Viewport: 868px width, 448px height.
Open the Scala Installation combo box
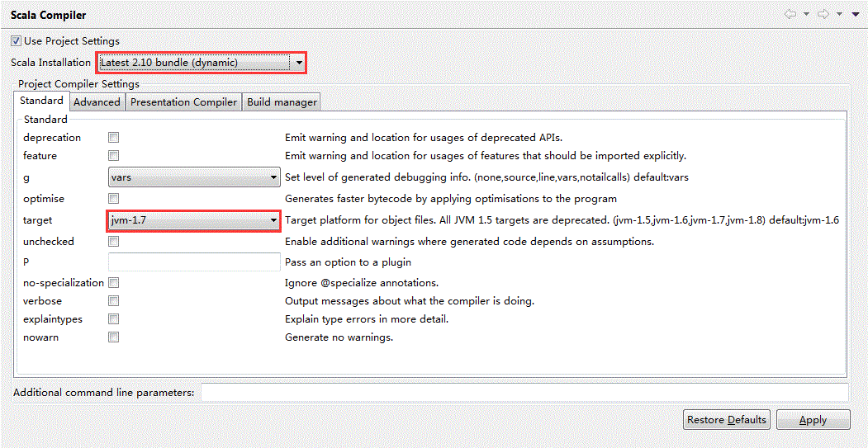tap(202, 63)
